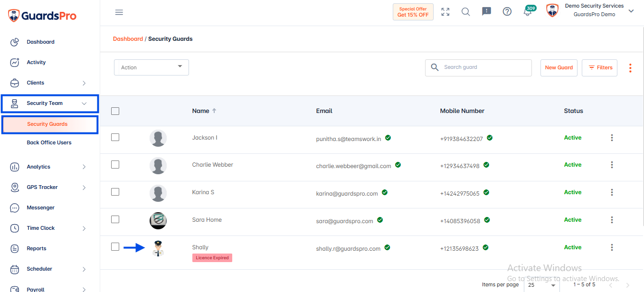Open Messenger in the sidebar
This screenshot has width=644, height=292.
40,207
